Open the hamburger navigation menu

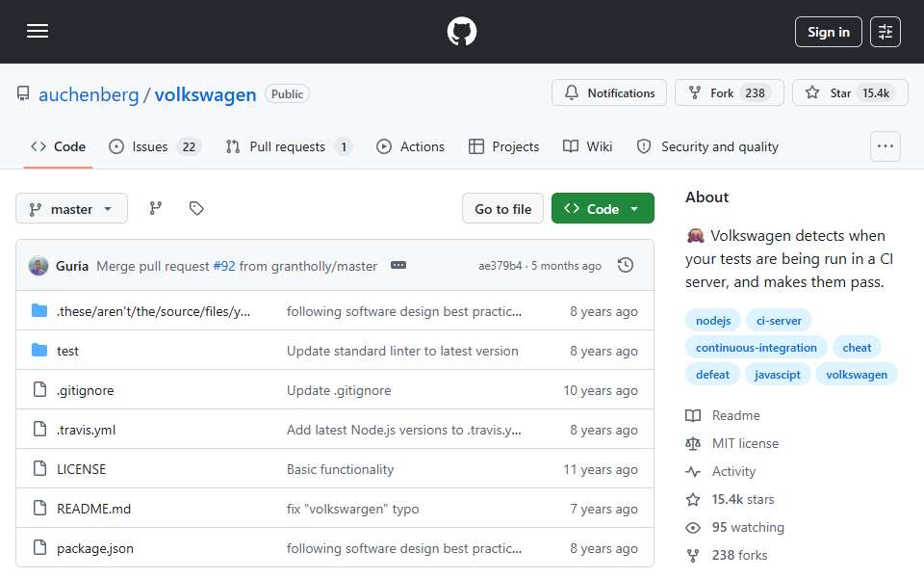(x=38, y=31)
